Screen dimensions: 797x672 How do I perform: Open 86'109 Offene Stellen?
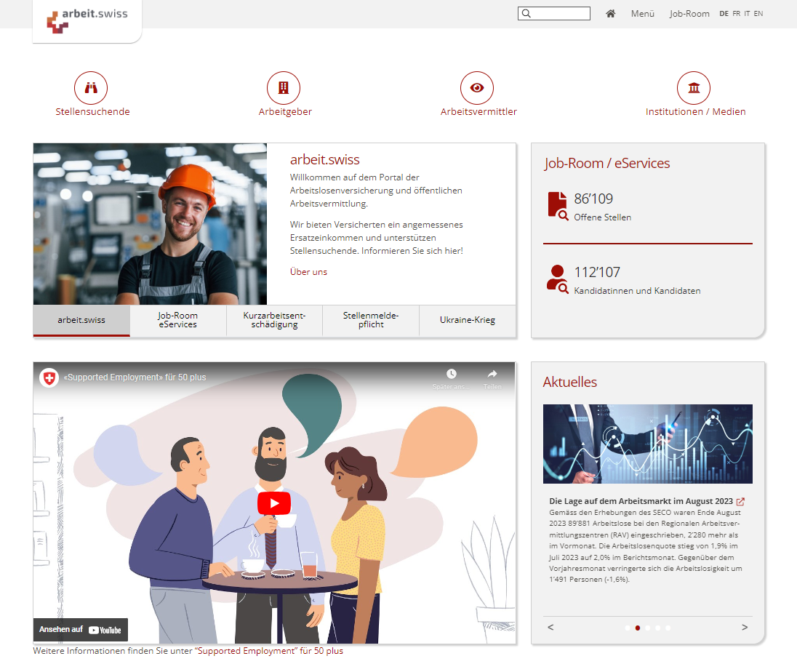pos(602,207)
